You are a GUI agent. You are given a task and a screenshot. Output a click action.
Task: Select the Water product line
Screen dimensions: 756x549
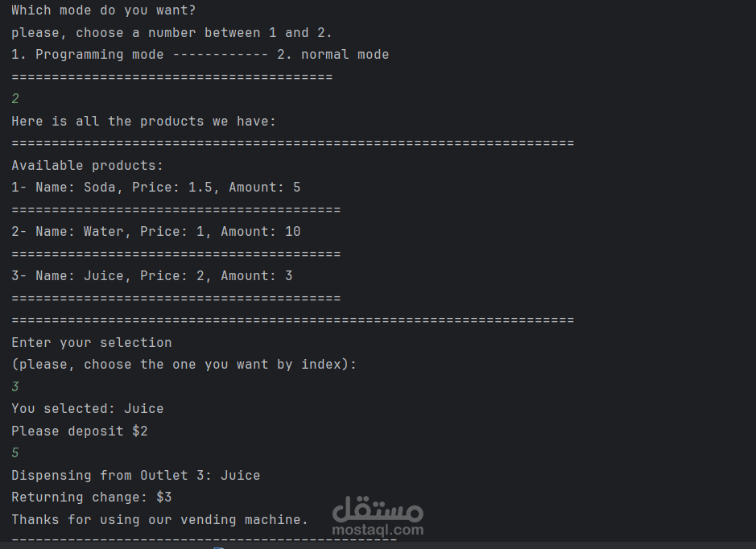point(155,232)
